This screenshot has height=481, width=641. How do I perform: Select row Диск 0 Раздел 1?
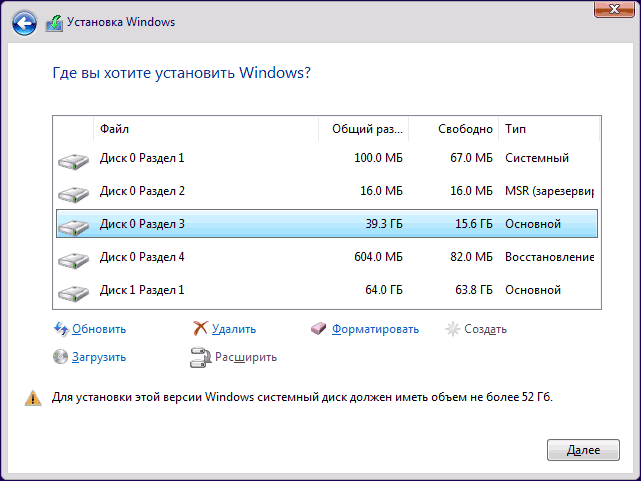(327, 158)
